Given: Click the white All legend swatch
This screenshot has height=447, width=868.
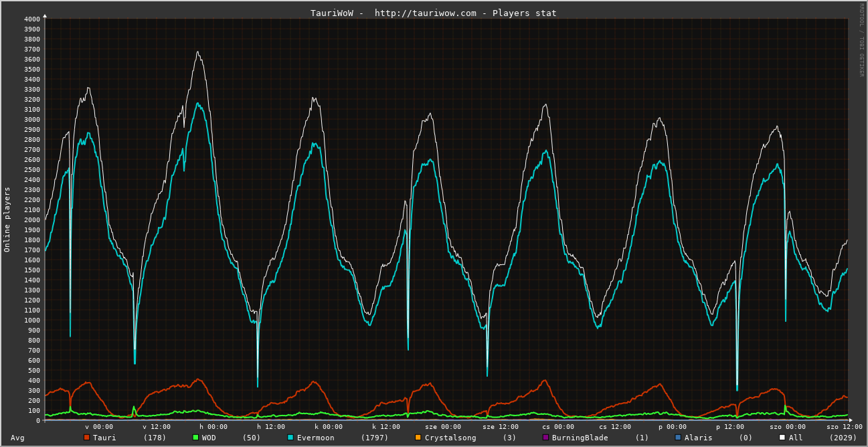Looking at the screenshot, I should pos(782,438).
